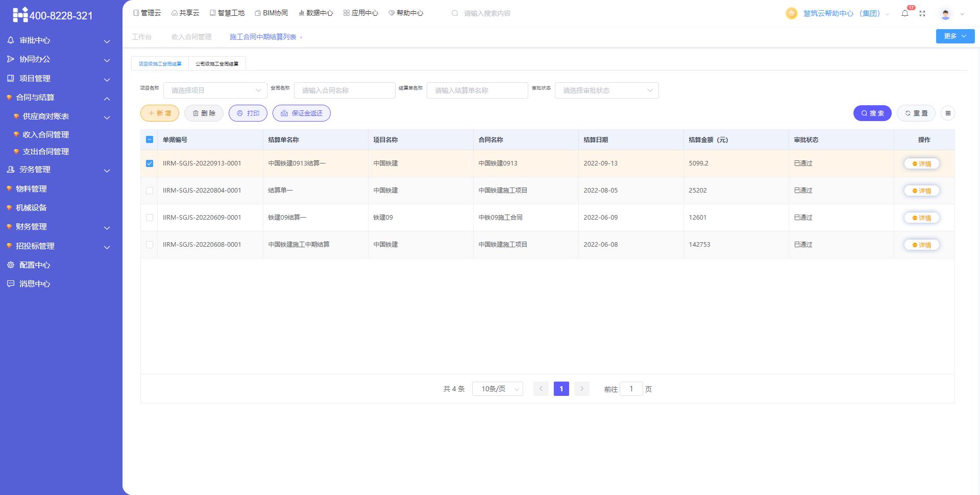
Task: Click the 新增 button
Action: point(160,113)
